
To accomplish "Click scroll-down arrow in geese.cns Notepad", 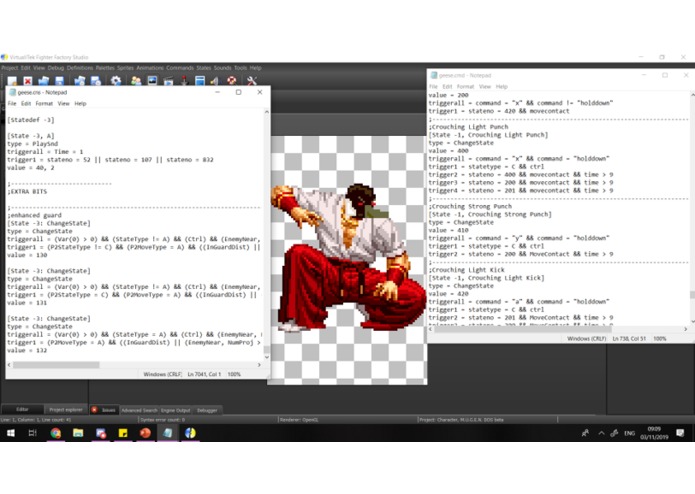I will pos(266,357).
